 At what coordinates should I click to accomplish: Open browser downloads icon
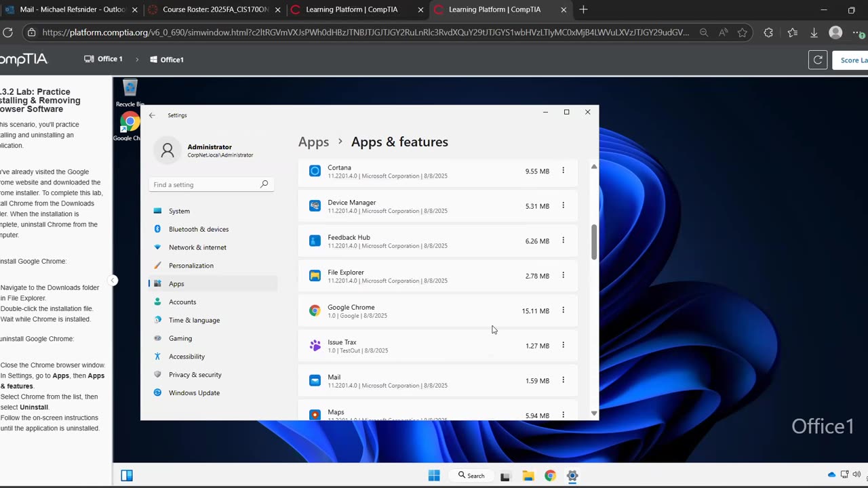pos(814,33)
